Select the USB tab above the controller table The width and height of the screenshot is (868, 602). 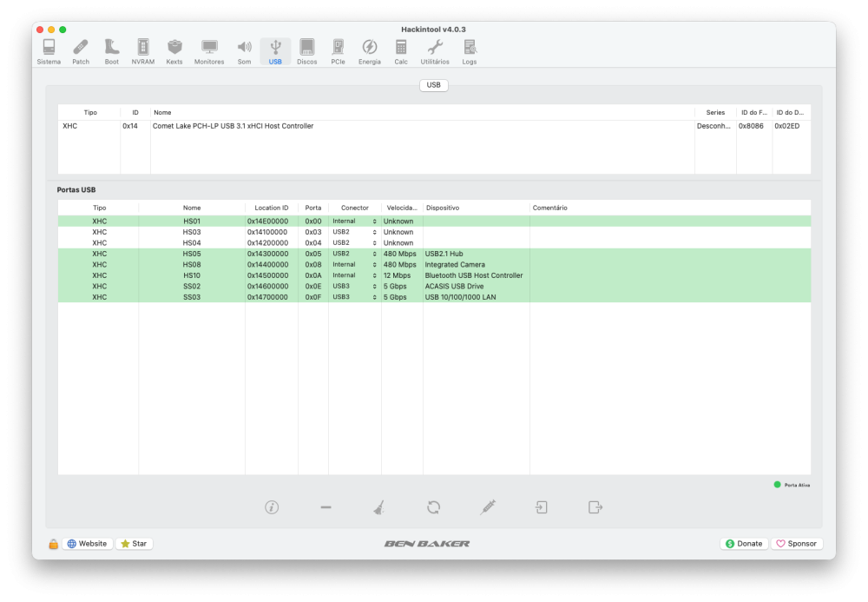point(433,85)
